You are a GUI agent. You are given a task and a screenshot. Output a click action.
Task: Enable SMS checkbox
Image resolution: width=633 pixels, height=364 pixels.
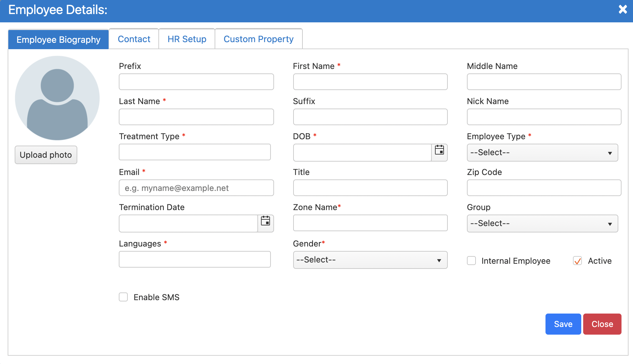pos(123,297)
